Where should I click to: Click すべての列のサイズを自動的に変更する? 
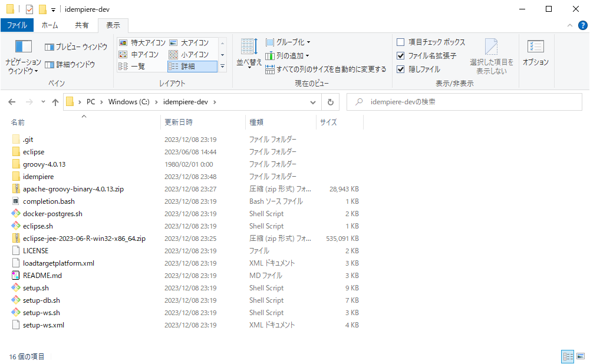(x=325, y=69)
